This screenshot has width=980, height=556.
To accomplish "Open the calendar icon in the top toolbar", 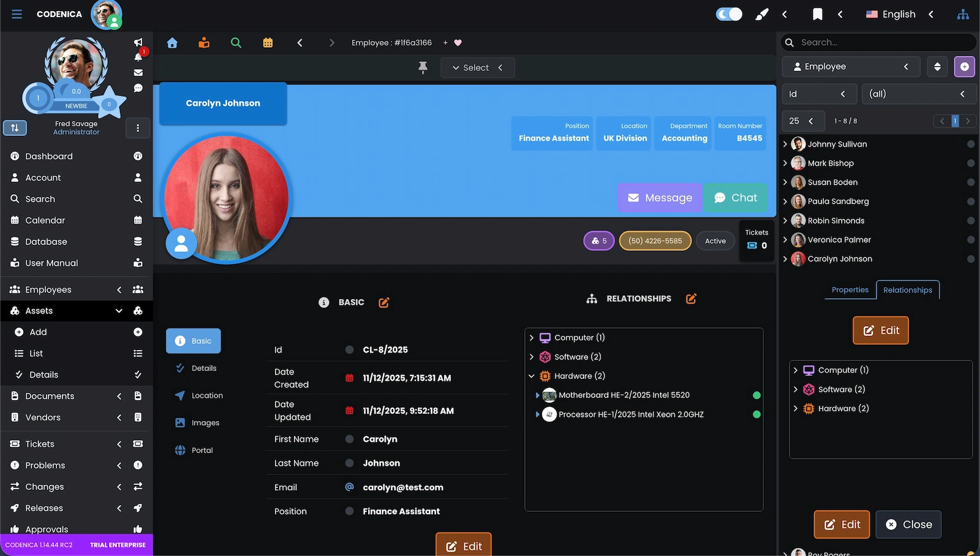I will (x=268, y=43).
